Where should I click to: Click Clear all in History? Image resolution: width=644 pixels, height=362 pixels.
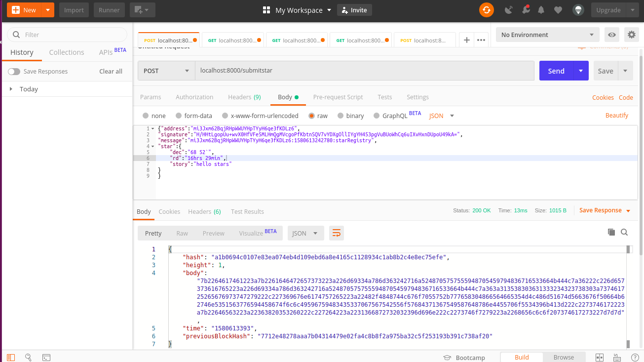111,72
